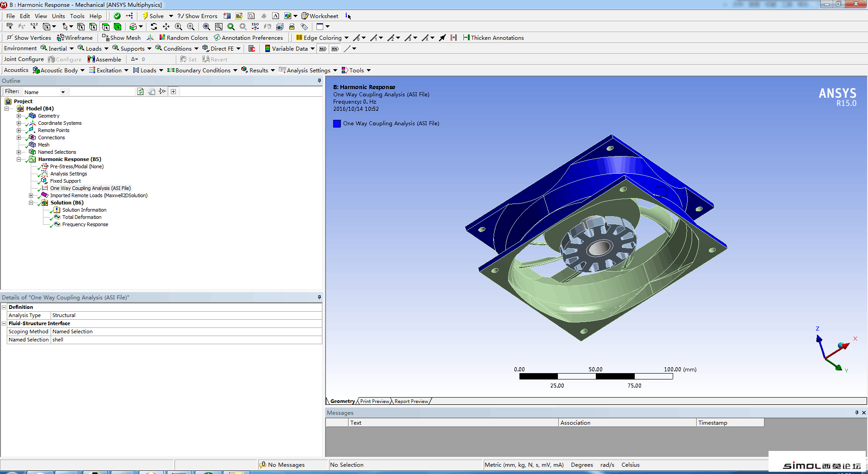Click the Assemble button
Image resolution: width=868 pixels, height=474 pixels.
(104, 59)
